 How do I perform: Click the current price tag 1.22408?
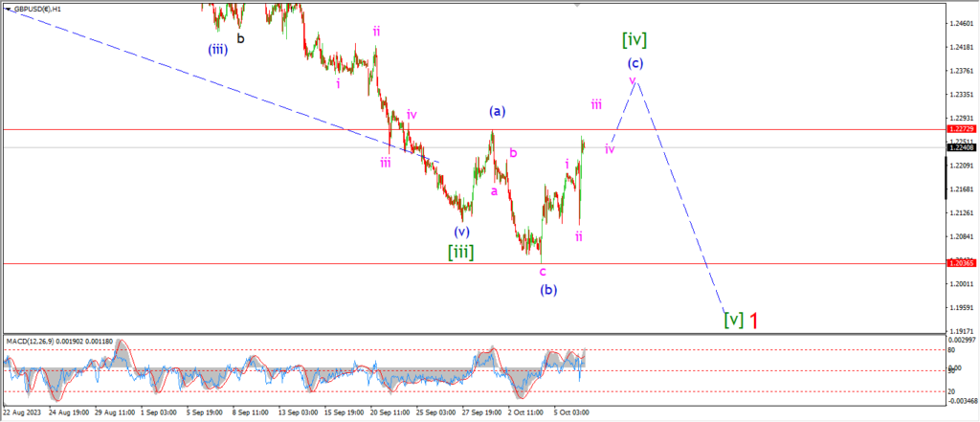click(961, 147)
